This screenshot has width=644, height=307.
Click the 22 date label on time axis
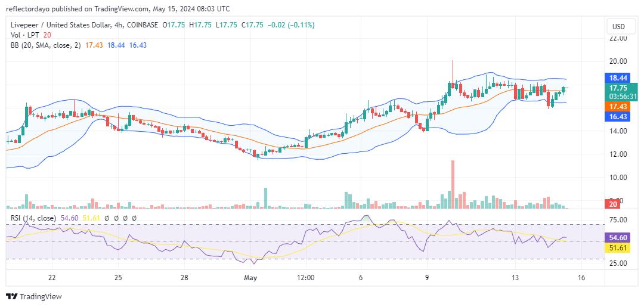[52, 277]
